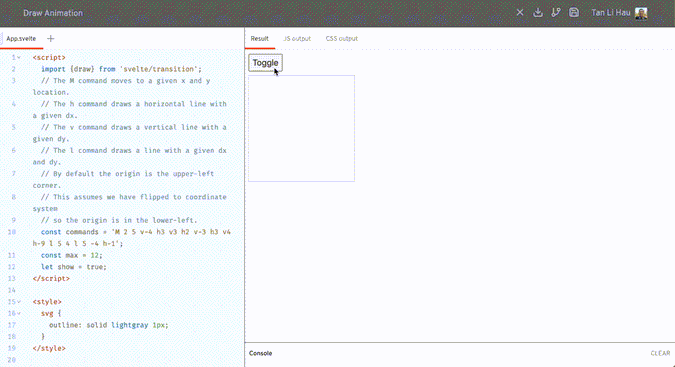The width and height of the screenshot is (675, 367).
Task: Click the exit fullscreen X icon
Action: pos(520,12)
